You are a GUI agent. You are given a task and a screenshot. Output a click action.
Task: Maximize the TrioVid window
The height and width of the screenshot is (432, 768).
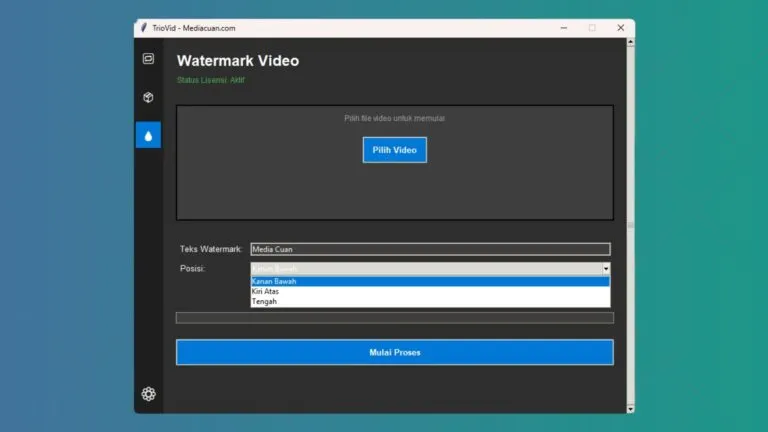592,28
